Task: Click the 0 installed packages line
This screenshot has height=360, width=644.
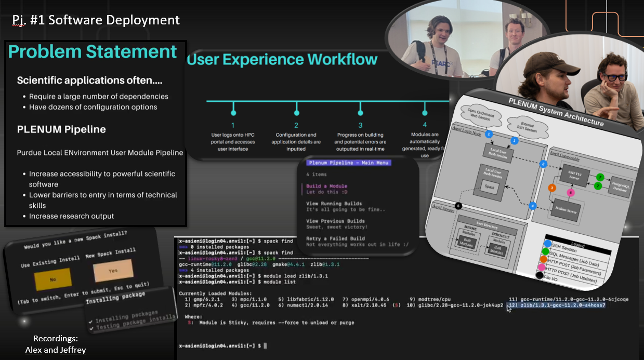Action: pyautogui.click(x=215, y=247)
